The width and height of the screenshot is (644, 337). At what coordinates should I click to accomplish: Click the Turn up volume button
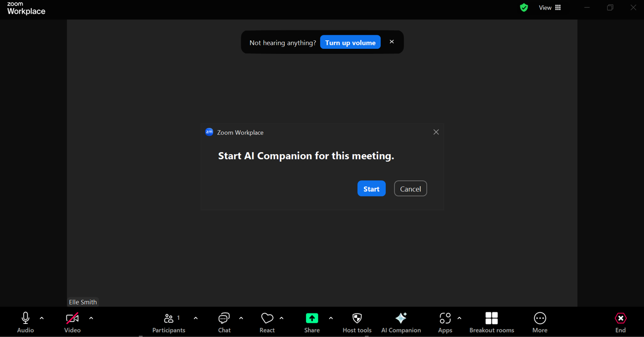350,42
